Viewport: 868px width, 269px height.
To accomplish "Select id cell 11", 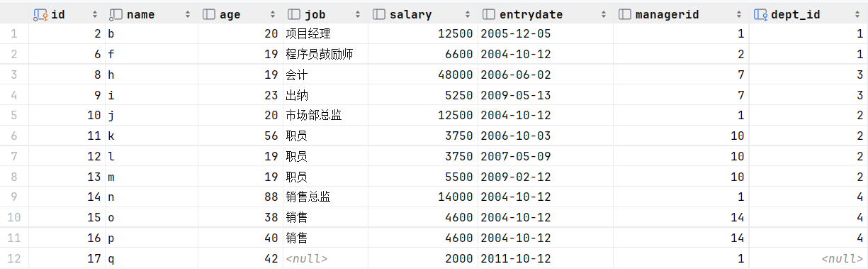I will pyautogui.click(x=67, y=136).
